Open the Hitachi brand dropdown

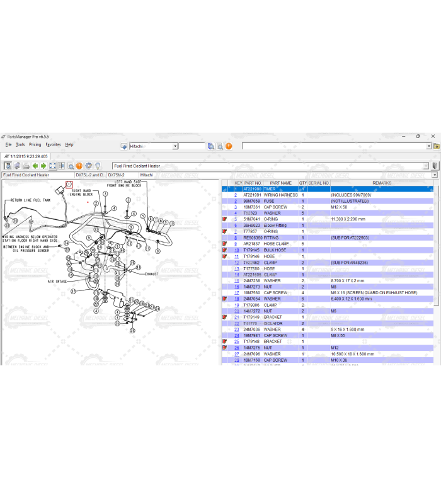click(x=175, y=146)
